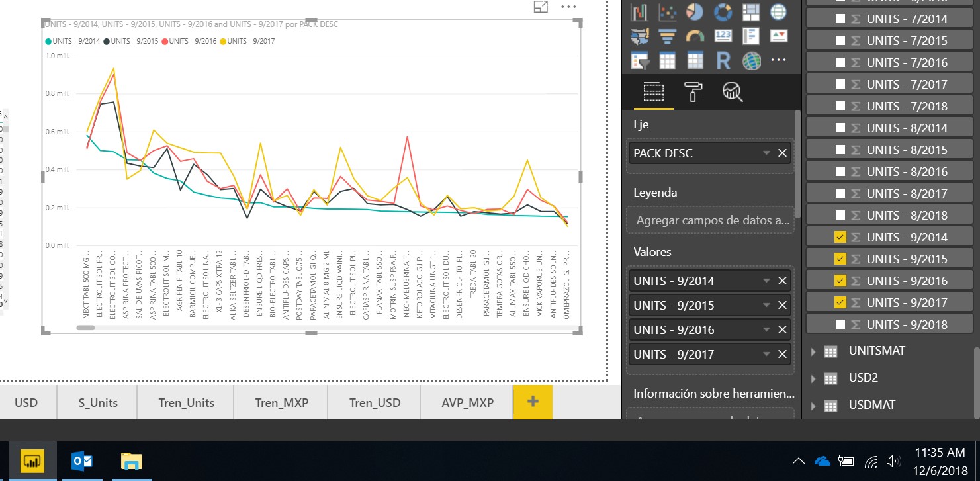The image size is (980, 481).
Task: Select the multi-row card visualization
Action: click(x=750, y=36)
